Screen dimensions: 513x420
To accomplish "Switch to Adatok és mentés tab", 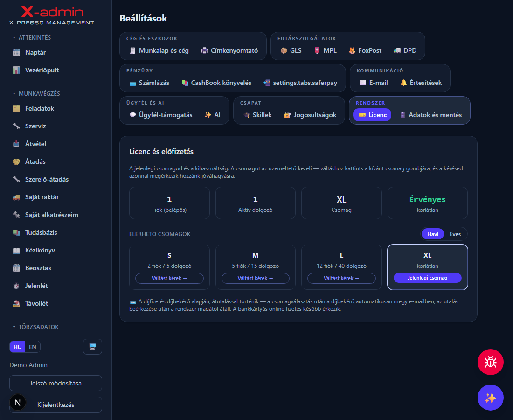I will [x=430, y=115].
